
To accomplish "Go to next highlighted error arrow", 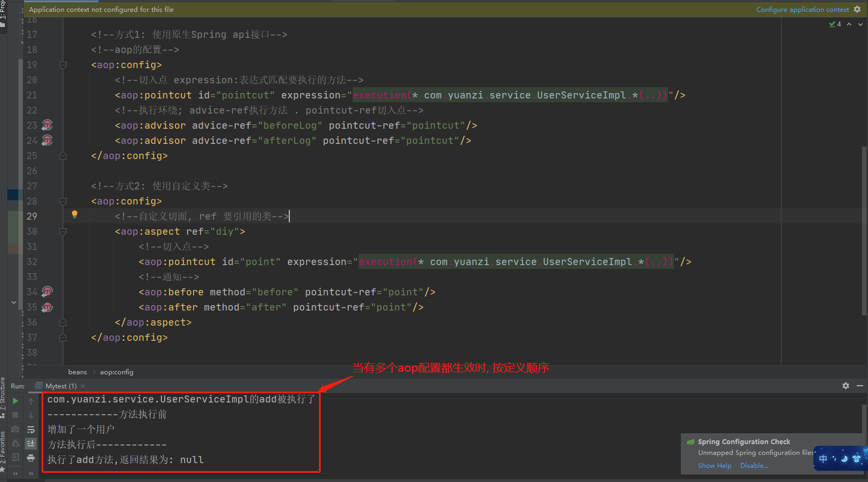I will point(860,24).
